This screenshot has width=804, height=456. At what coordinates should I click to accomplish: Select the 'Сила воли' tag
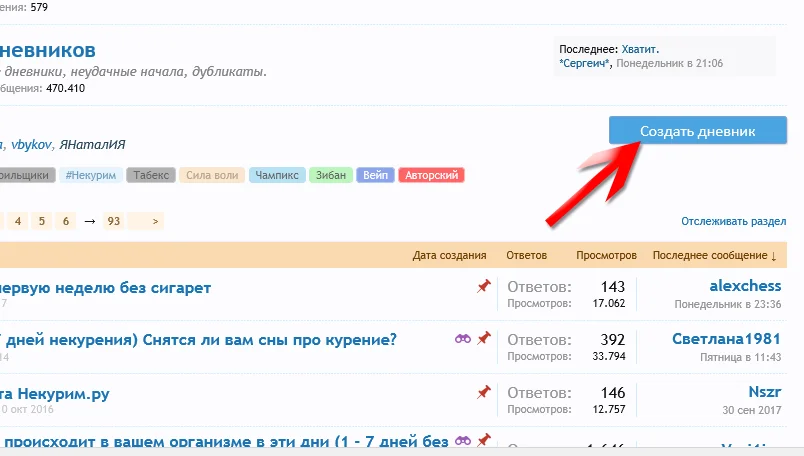click(212, 175)
